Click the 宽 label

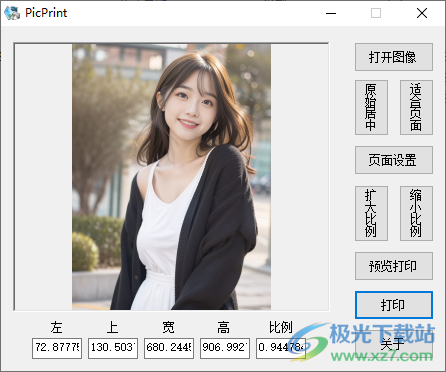(x=169, y=327)
